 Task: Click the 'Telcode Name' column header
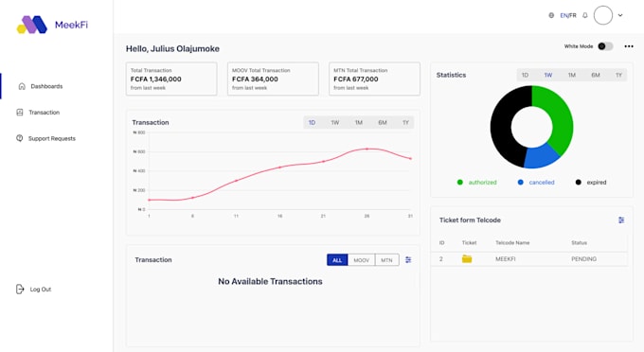coord(512,243)
